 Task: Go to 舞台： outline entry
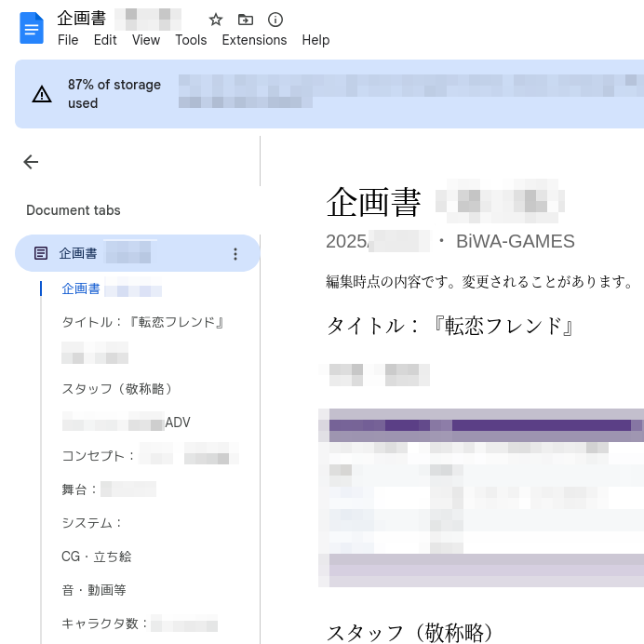[x=109, y=489]
